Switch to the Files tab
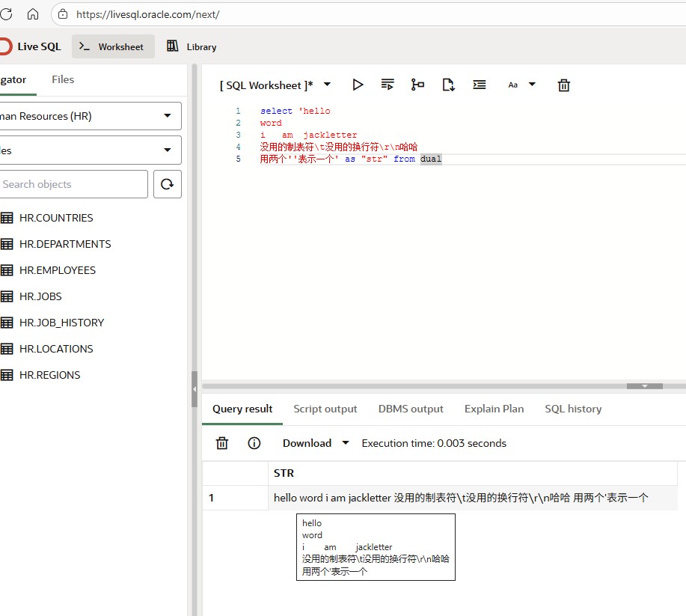 pos(63,79)
